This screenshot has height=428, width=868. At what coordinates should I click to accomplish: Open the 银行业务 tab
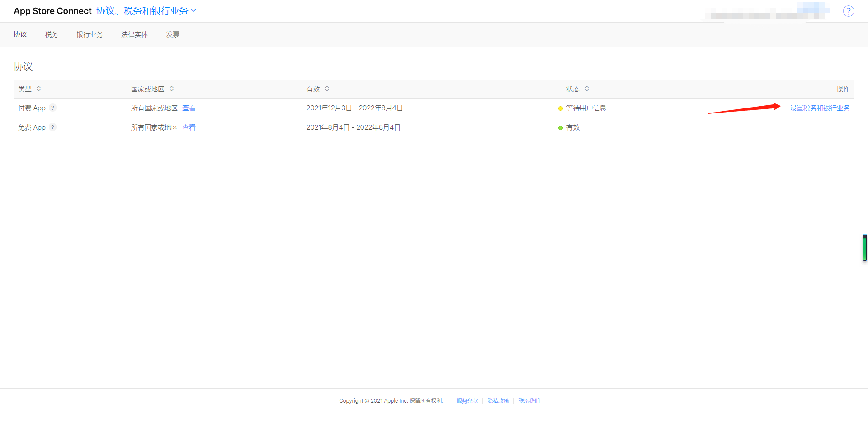click(90, 34)
